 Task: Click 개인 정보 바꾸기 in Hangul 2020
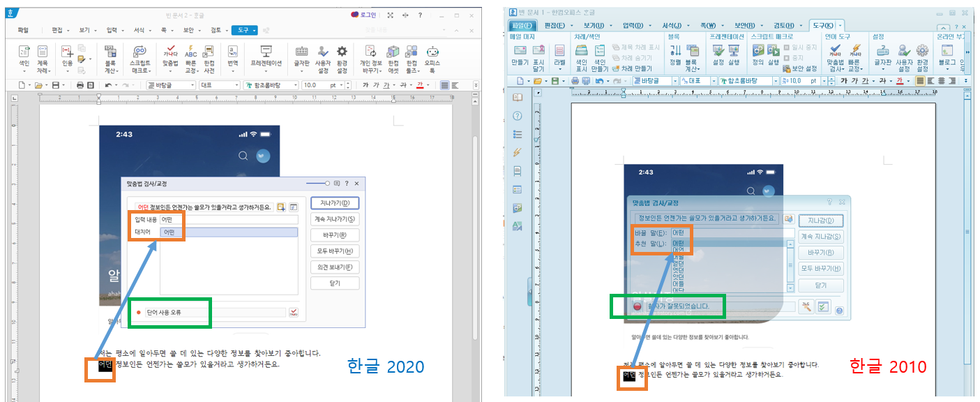[x=371, y=61]
